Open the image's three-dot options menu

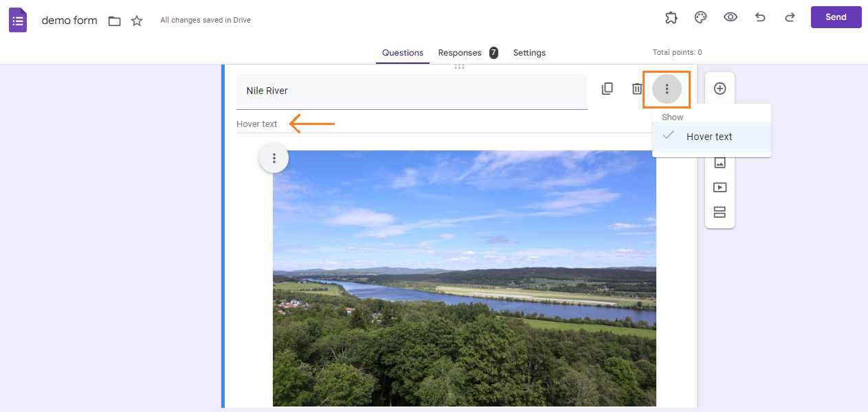click(x=274, y=158)
